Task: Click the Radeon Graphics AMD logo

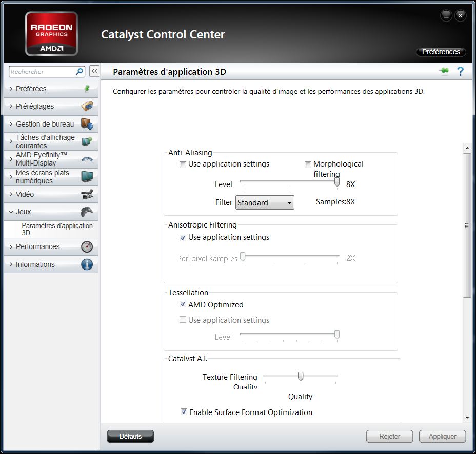Action: click(52, 34)
